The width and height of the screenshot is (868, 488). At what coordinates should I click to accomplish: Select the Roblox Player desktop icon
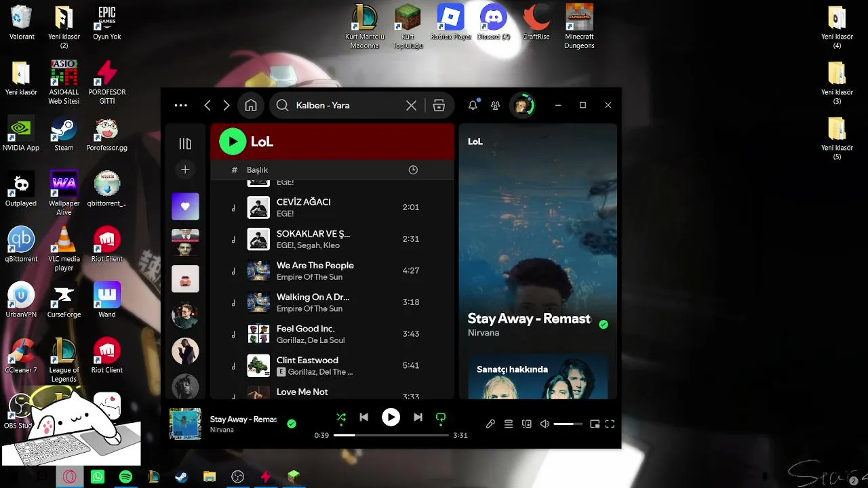(x=451, y=22)
